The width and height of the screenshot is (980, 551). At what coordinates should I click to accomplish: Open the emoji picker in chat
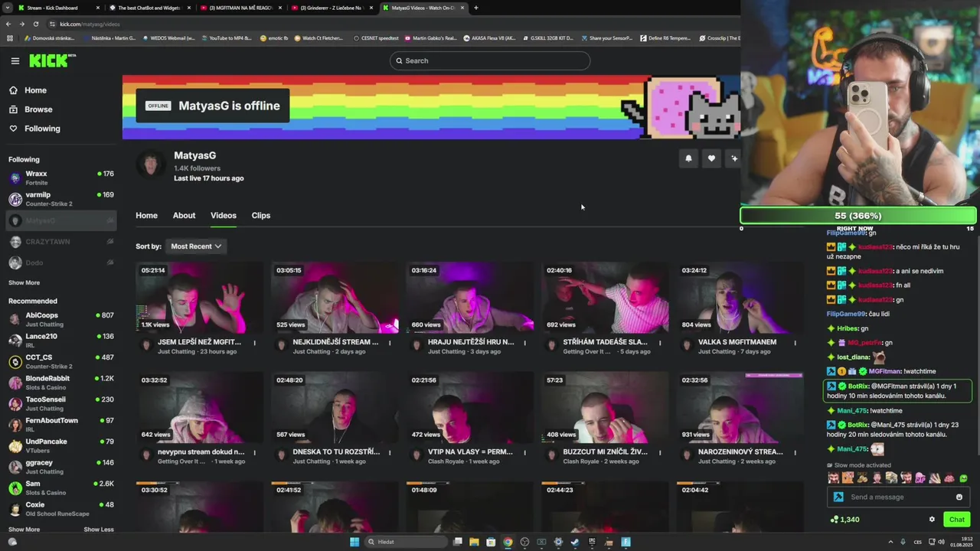959,497
